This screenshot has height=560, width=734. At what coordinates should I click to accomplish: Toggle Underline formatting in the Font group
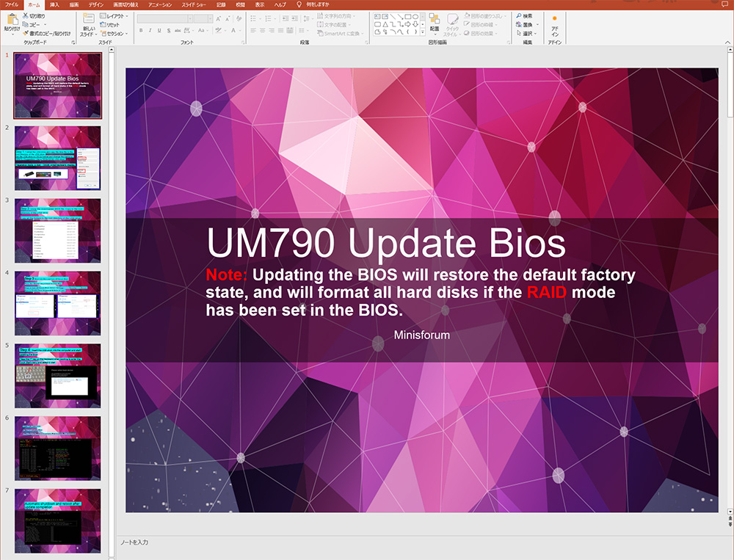click(x=159, y=30)
